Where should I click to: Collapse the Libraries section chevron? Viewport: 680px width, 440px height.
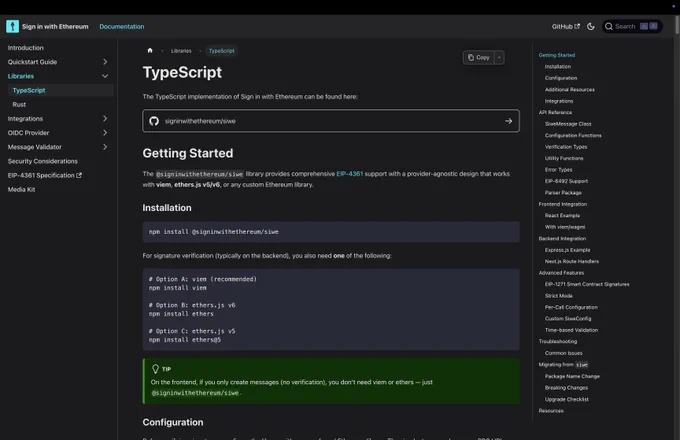pos(105,76)
